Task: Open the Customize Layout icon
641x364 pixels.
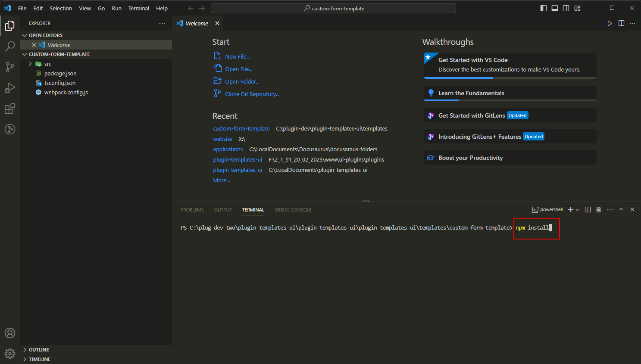Action: coord(578,8)
